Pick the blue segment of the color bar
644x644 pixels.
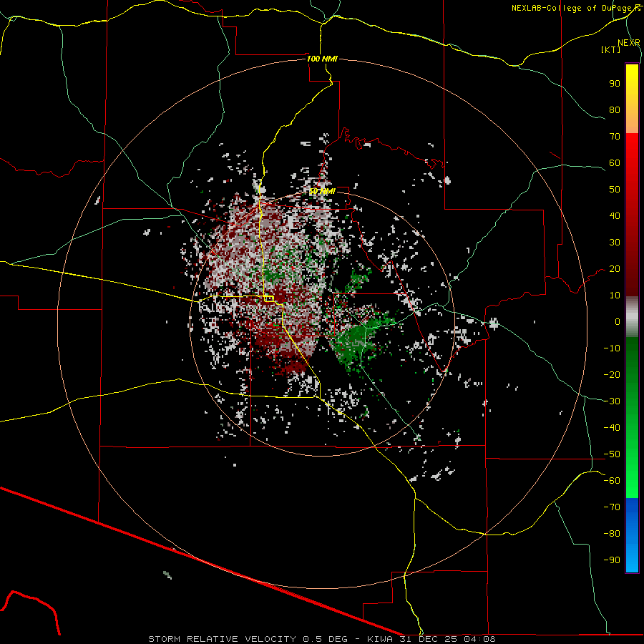click(632, 535)
